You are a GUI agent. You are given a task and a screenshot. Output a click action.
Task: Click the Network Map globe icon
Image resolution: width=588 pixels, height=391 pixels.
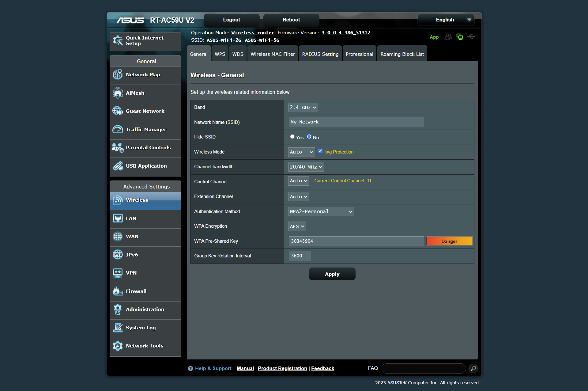click(x=118, y=74)
